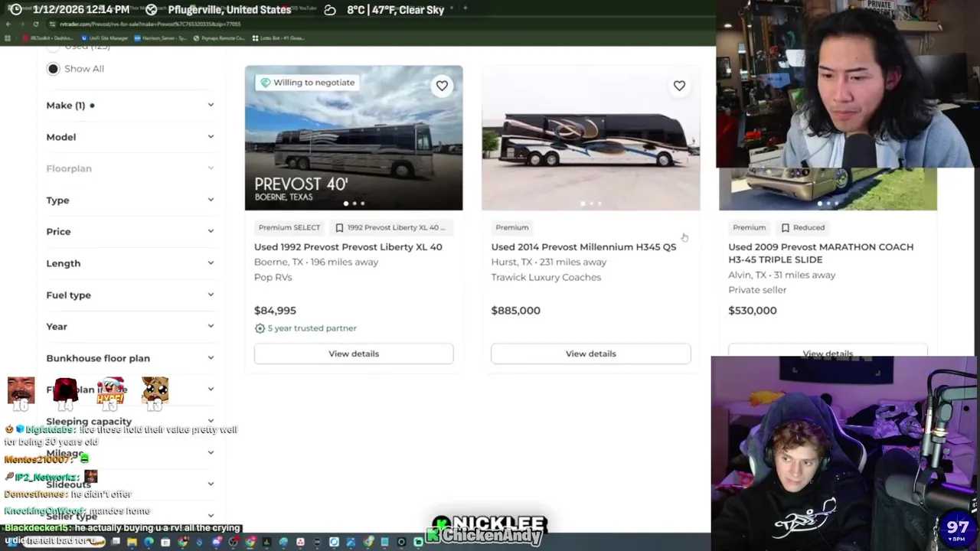Go back with browser back arrow
980x551 pixels.
pos(8,24)
